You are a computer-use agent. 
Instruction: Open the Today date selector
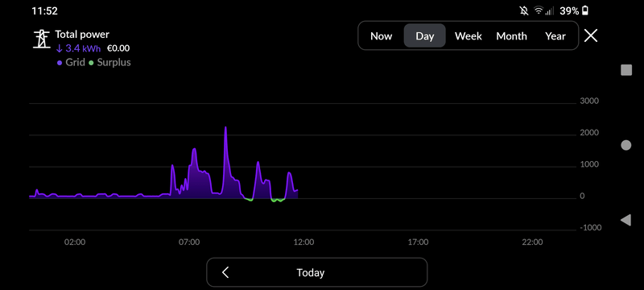point(311,272)
